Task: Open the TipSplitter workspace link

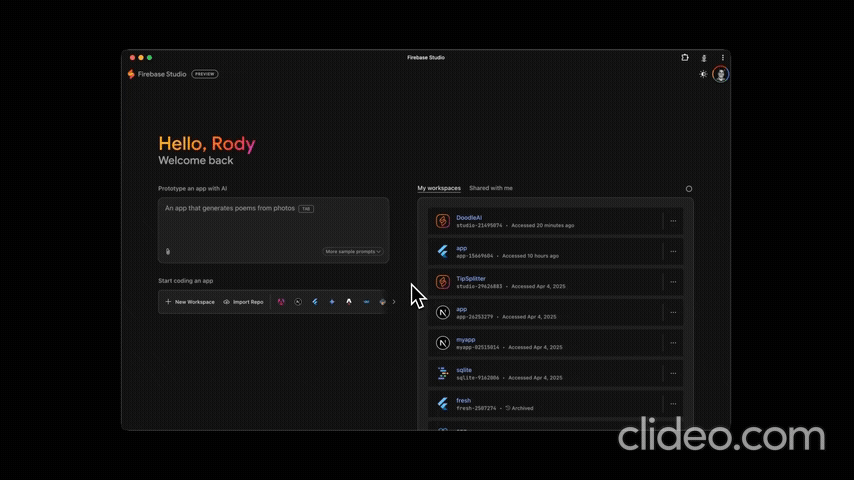Action: click(471, 278)
